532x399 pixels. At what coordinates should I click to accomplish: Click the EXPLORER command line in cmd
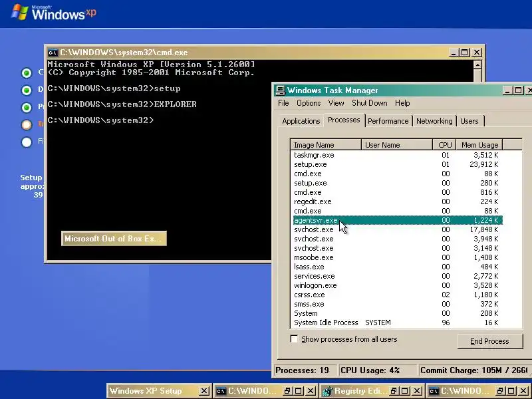click(x=122, y=104)
